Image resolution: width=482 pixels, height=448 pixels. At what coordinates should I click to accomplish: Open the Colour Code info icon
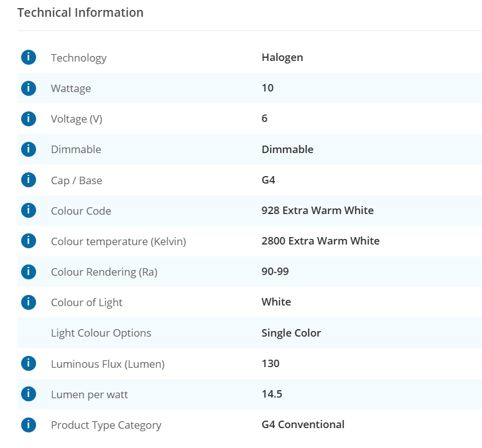29,210
